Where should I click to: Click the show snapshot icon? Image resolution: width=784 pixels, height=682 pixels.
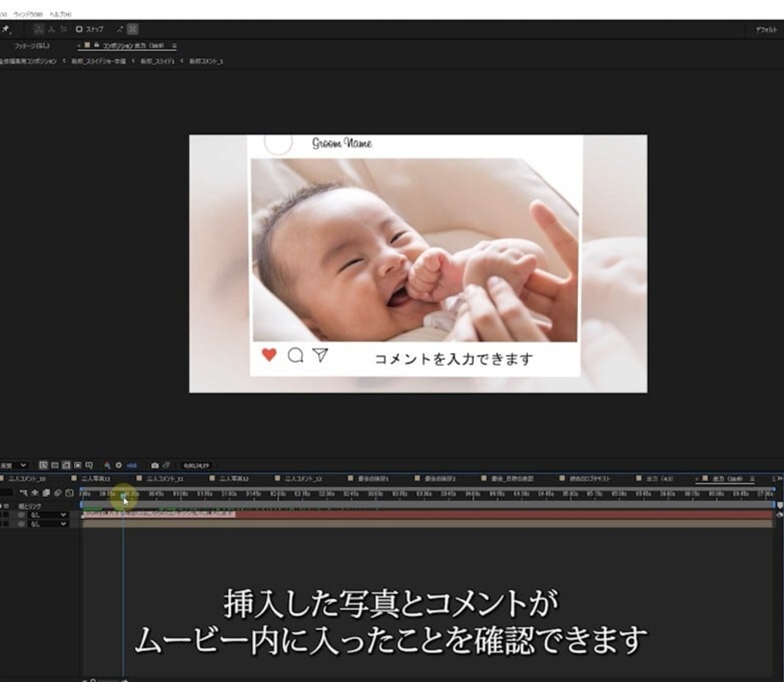167,466
